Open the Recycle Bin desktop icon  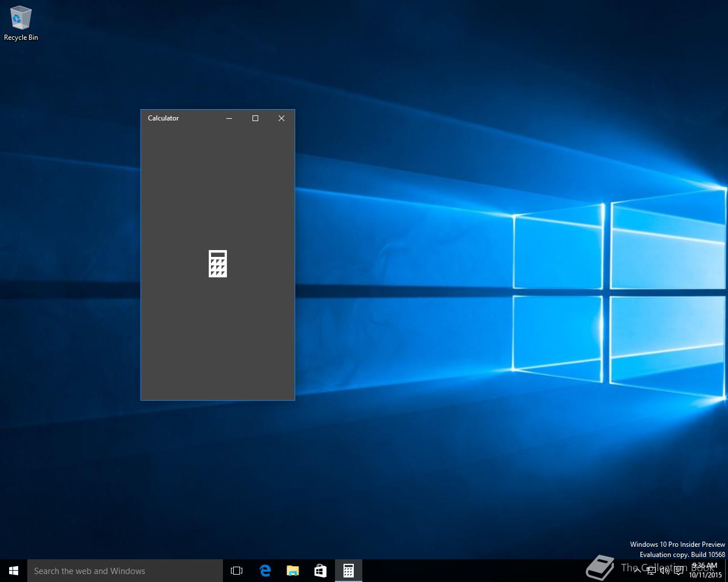click(20, 23)
